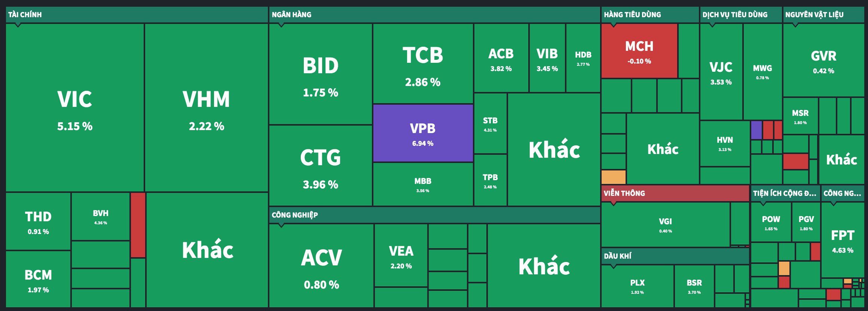Click the VIC stock tile
Image resolution: width=868 pixels, height=311 pixels.
(75, 108)
